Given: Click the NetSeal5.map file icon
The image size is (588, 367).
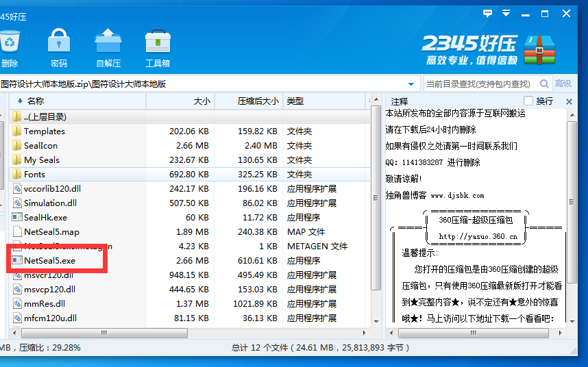Looking at the screenshot, I should click(x=17, y=232).
